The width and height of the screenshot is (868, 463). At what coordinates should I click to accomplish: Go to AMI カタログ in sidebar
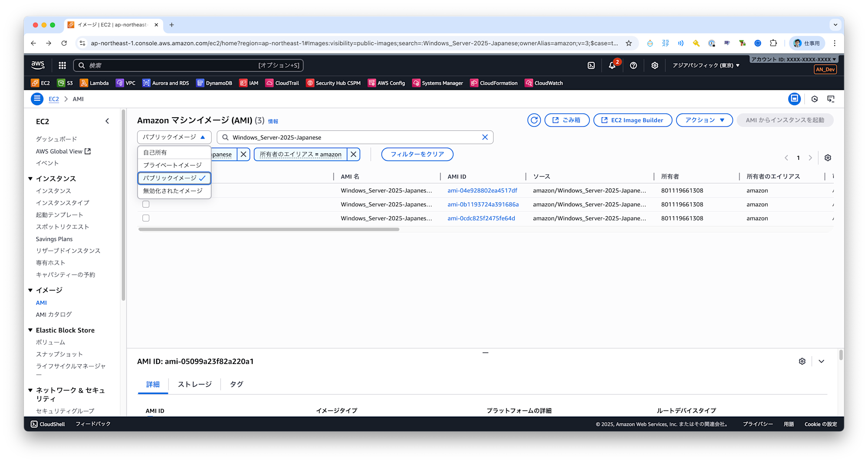point(54,314)
